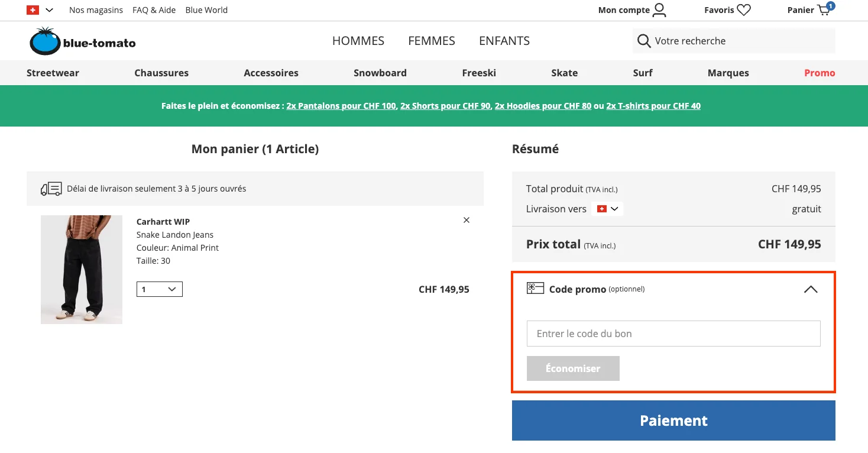The image size is (868, 453).
Task: Go to Blue World page
Action: pos(206,10)
